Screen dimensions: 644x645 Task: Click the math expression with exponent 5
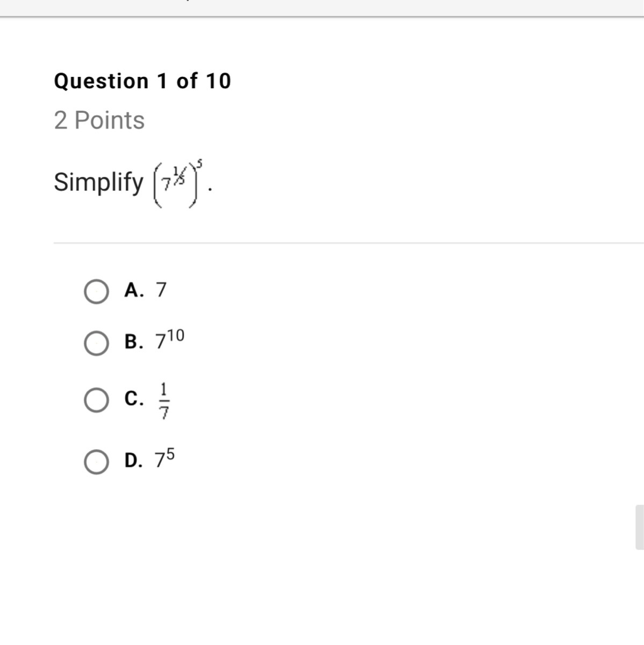pyautogui.click(x=179, y=183)
